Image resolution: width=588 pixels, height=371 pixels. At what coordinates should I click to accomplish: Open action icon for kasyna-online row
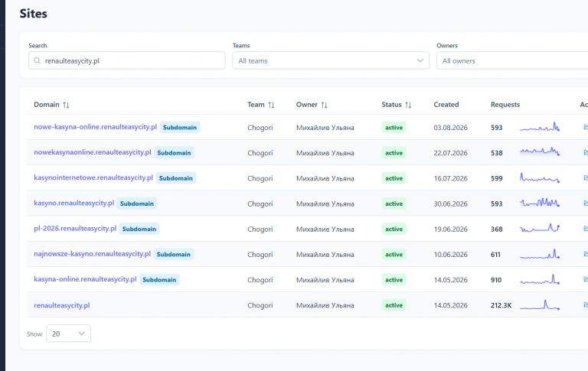[x=586, y=279]
